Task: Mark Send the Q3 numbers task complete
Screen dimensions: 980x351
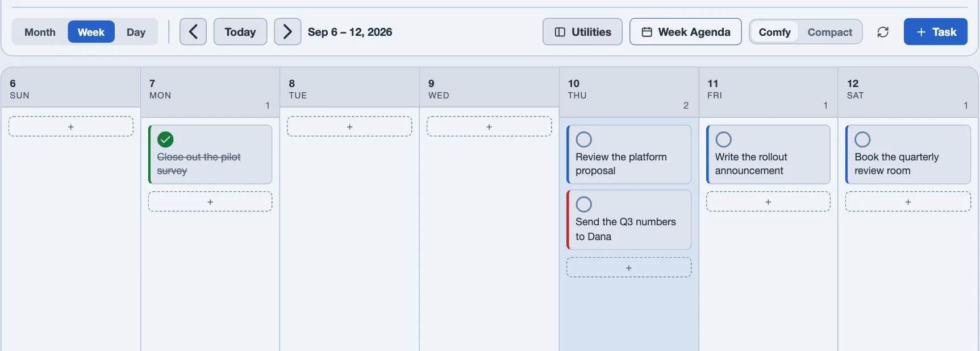Action: 584,204
